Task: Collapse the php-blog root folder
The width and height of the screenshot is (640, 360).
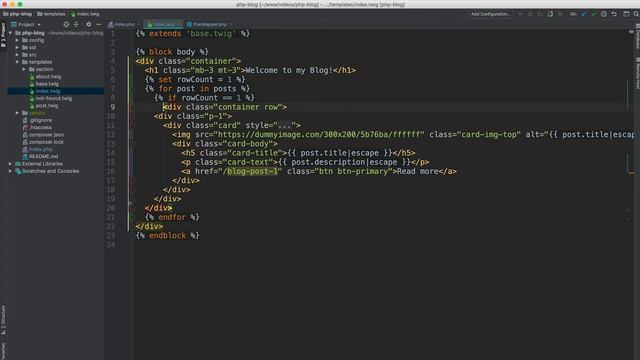Action: coord(11,33)
